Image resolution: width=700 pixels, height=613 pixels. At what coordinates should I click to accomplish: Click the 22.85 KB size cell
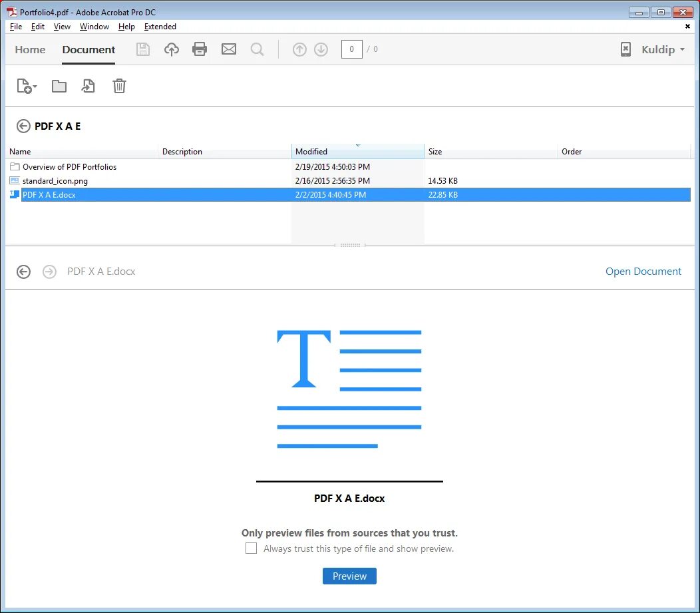coord(443,194)
